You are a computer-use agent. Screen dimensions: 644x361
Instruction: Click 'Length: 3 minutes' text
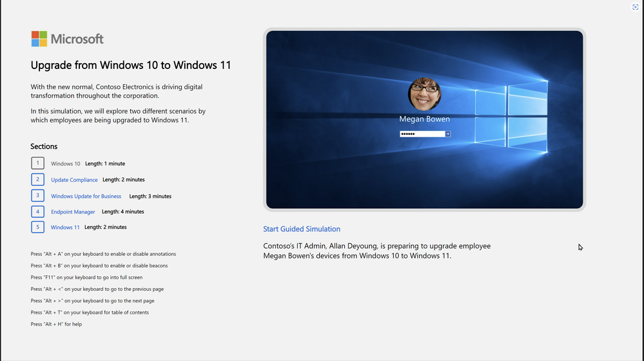pyautogui.click(x=150, y=197)
